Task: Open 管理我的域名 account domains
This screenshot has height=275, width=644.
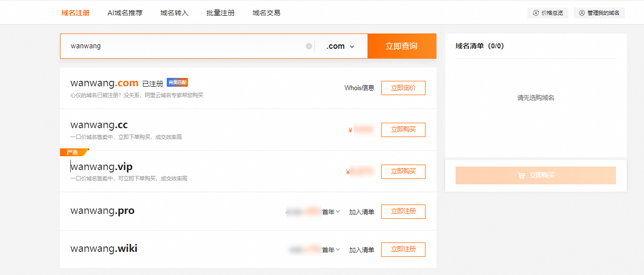Action: coord(599,13)
